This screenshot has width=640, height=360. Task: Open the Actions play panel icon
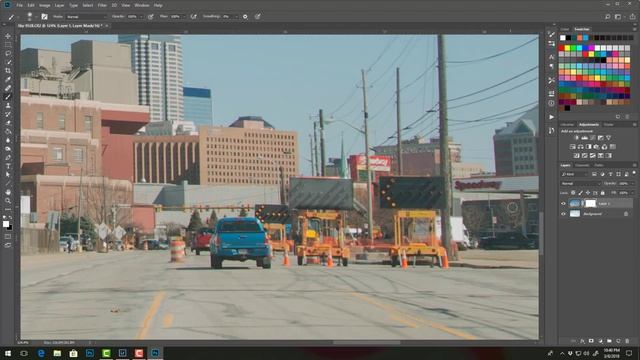point(551,117)
